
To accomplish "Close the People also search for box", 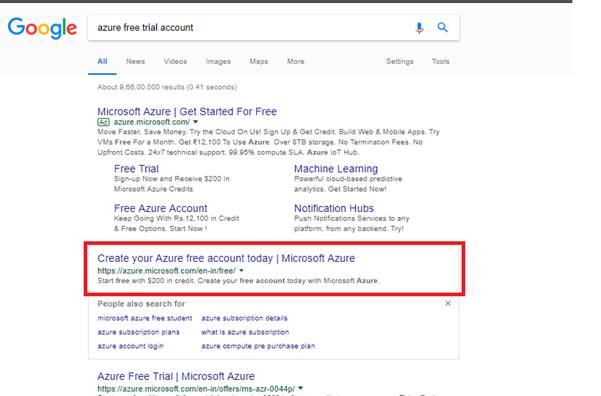I will 448,303.
